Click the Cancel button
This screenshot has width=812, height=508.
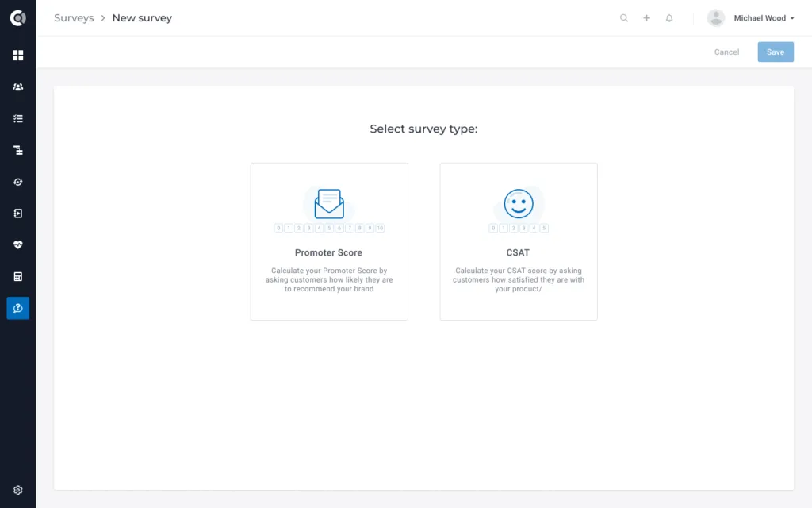coord(726,52)
